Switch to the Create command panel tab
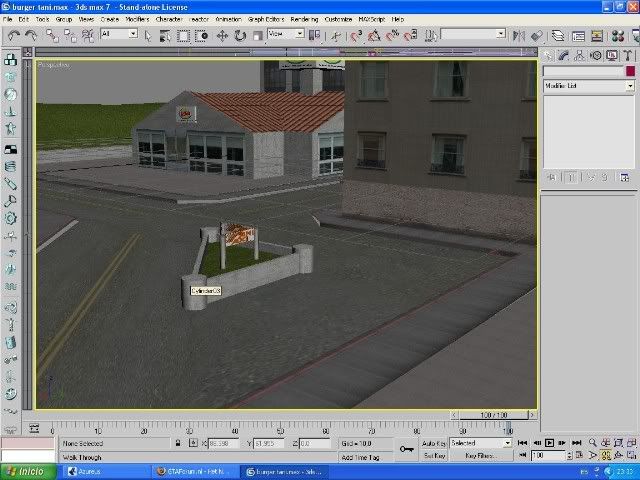640x480 pixels. click(x=548, y=55)
